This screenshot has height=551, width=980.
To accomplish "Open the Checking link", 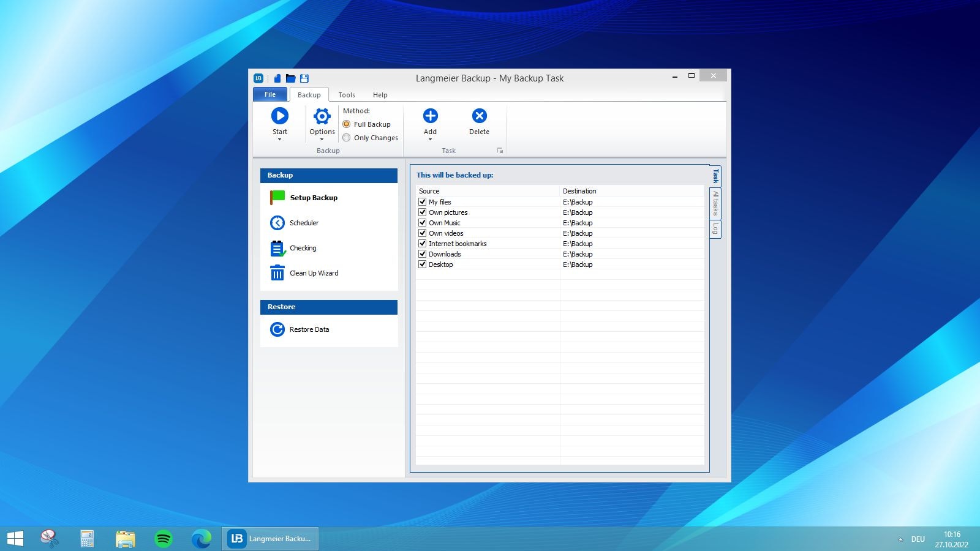I will pos(303,248).
